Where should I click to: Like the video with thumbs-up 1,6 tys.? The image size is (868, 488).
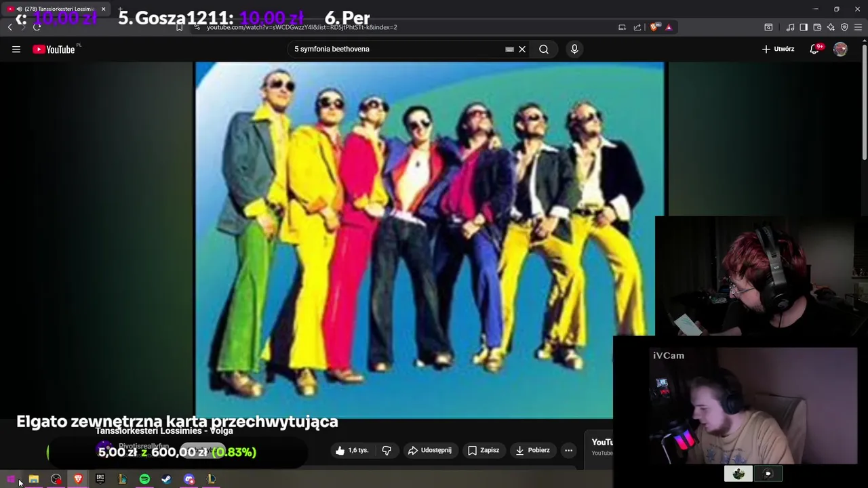pos(352,450)
